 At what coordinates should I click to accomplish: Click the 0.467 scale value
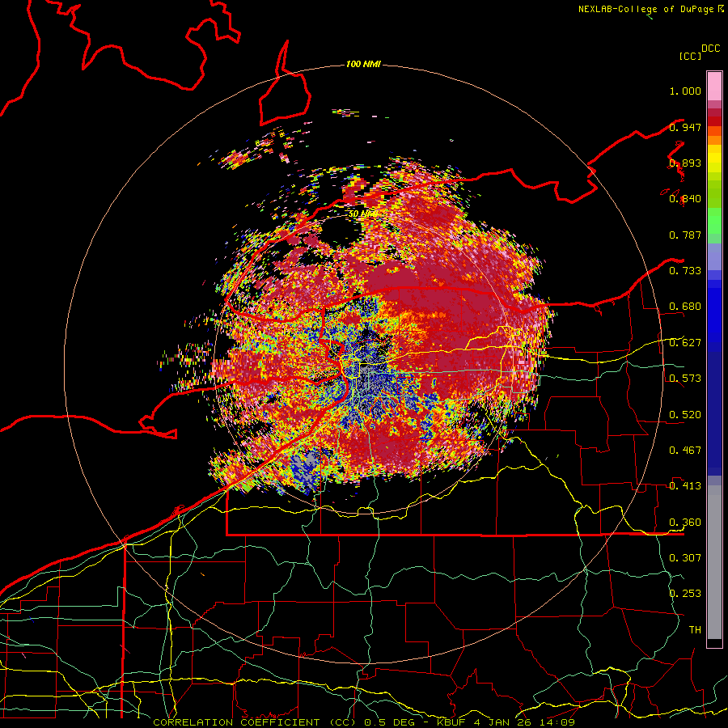[x=685, y=451]
